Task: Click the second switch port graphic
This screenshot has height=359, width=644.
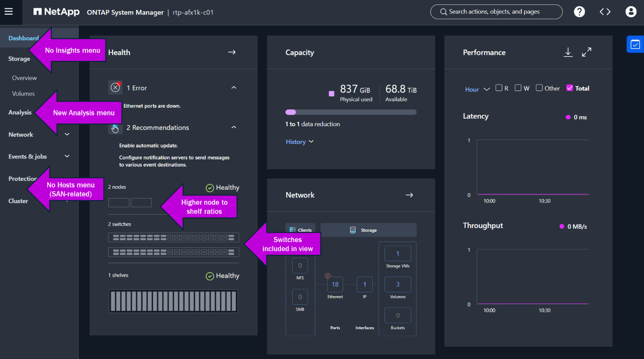Action: [173, 252]
